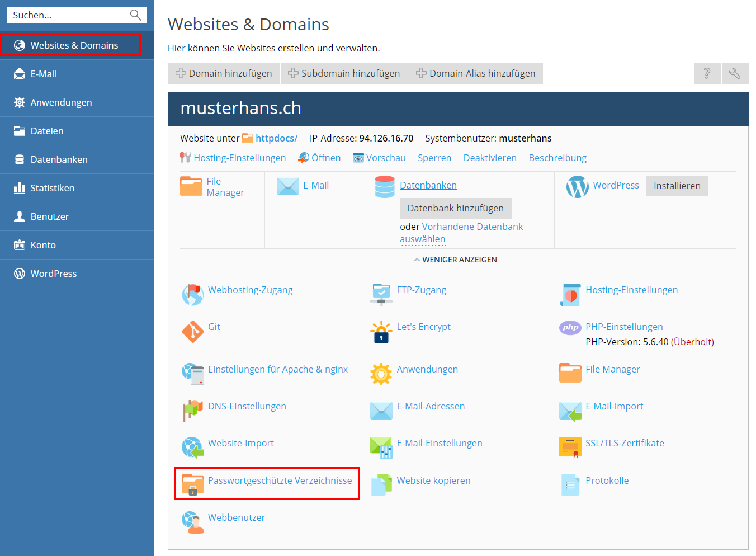Click the PHP-Einstellungen php icon
The height and width of the screenshot is (556, 756).
point(570,328)
